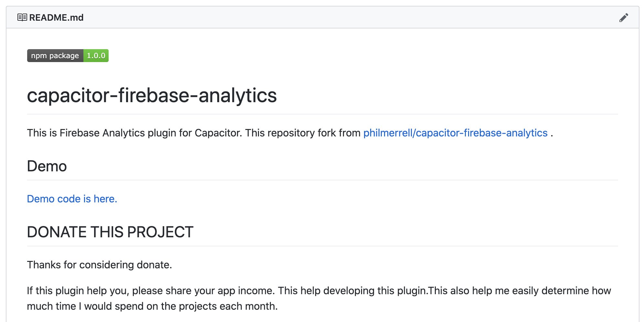The height and width of the screenshot is (322, 644).
Task: Click the 'This is Firebase Analytics plugin' sentence
Action: (134, 133)
